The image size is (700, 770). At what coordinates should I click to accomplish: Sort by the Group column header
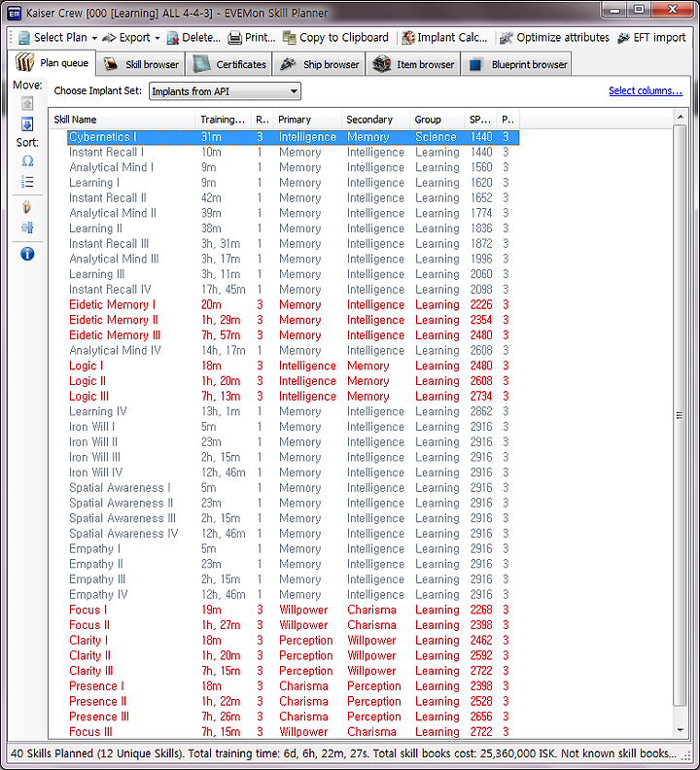[x=437, y=120]
